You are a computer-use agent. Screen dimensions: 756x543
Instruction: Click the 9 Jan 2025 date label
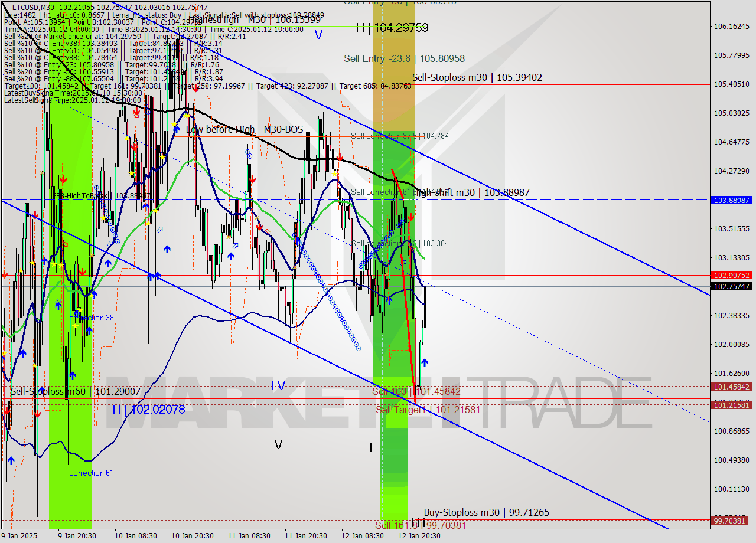pos(19,536)
